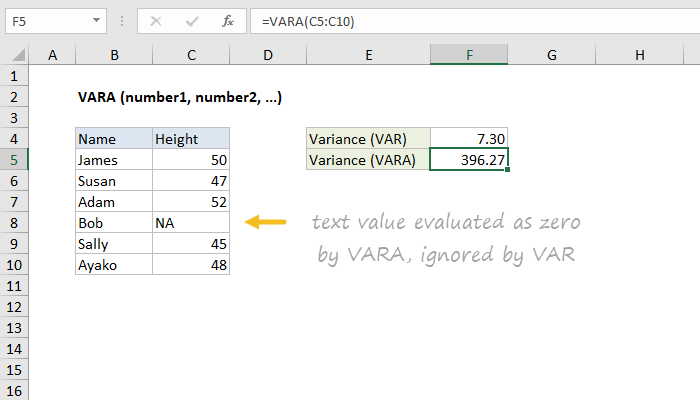Viewport: 700px width, 400px height.
Task: Select column A header
Action: click(x=52, y=55)
